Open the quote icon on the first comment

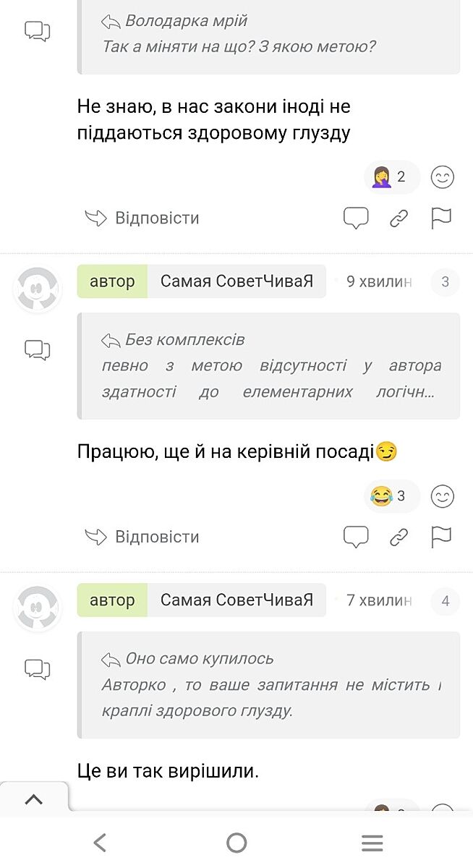click(x=355, y=218)
